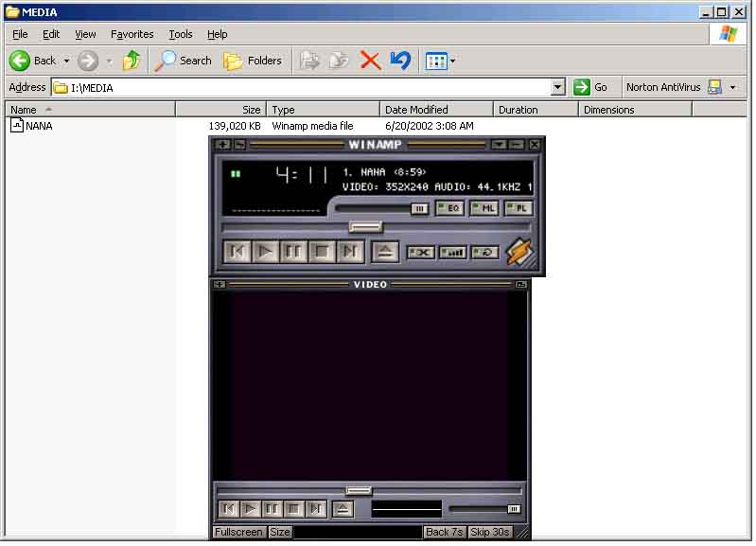Viewport: 756px width, 546px height.
Task: Sort by the Size column header
Action: [220, 110]
